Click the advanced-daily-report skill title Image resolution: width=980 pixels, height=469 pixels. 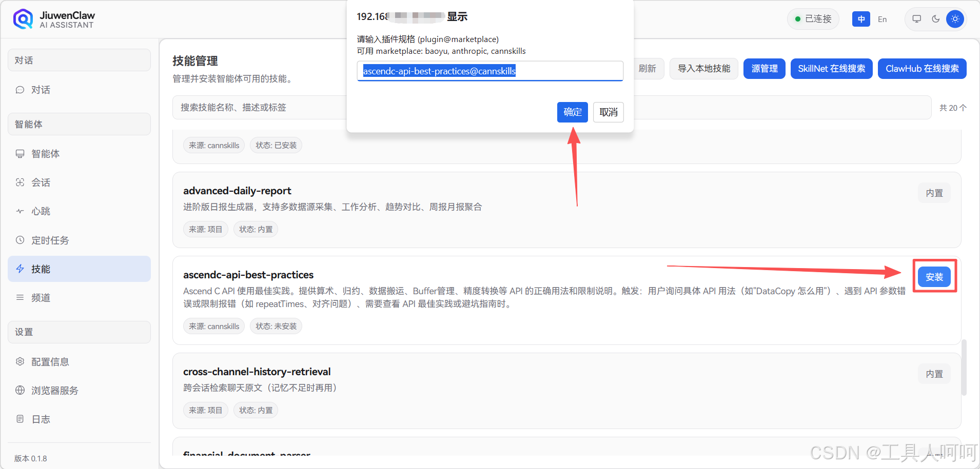(237, 191)
